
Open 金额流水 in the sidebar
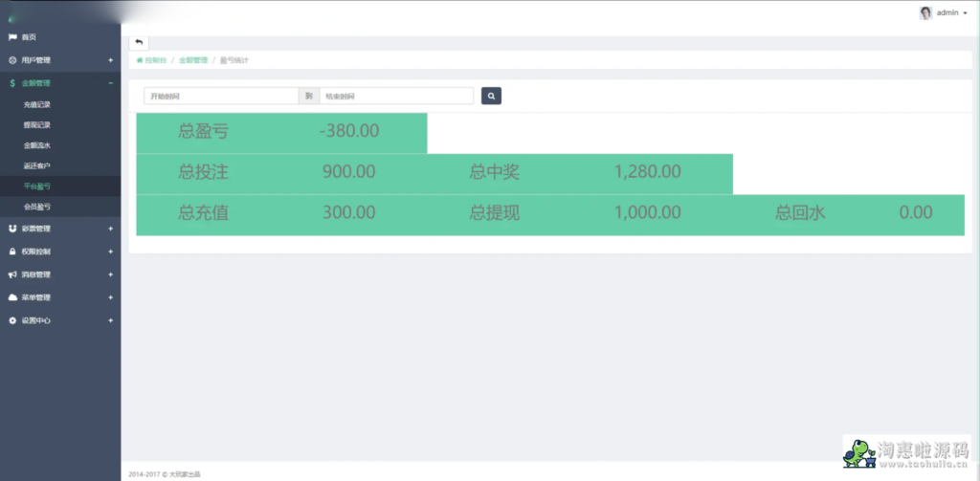[37, 145]
